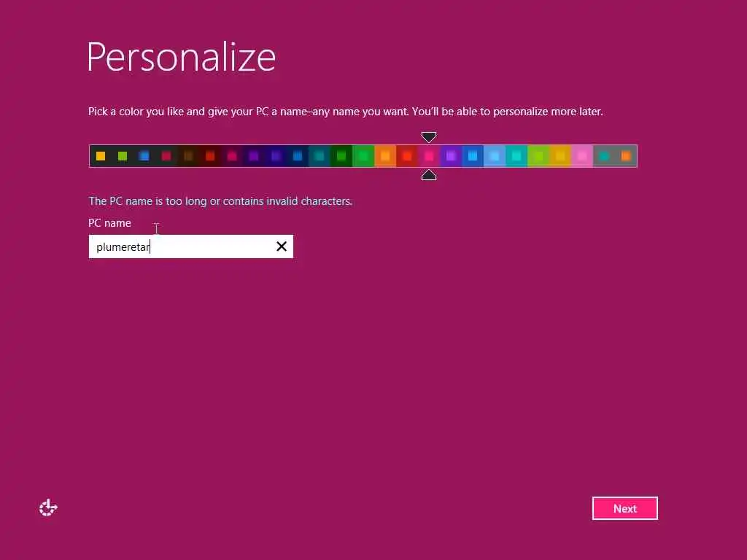Viewport: 747px width, 560px height.
Task: Pick the golden yellow background swatch
Action: tap(560, 156)
